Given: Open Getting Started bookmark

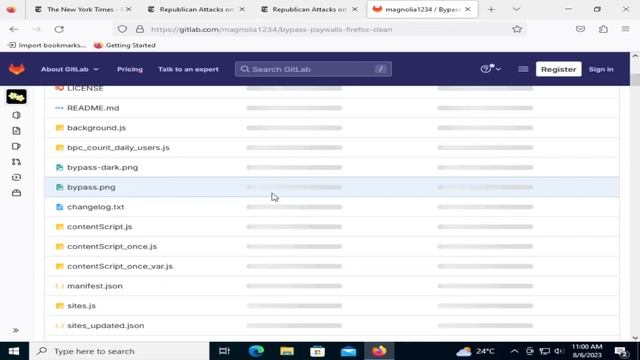Looking at the screenshot, I should [124, 45].
